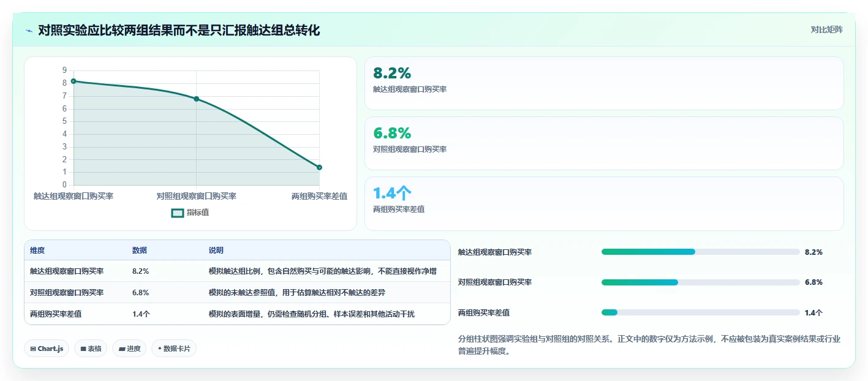Click the lightning icon beside the title
The width and height of the screenshot is (868, 381).
pos(29,31)
